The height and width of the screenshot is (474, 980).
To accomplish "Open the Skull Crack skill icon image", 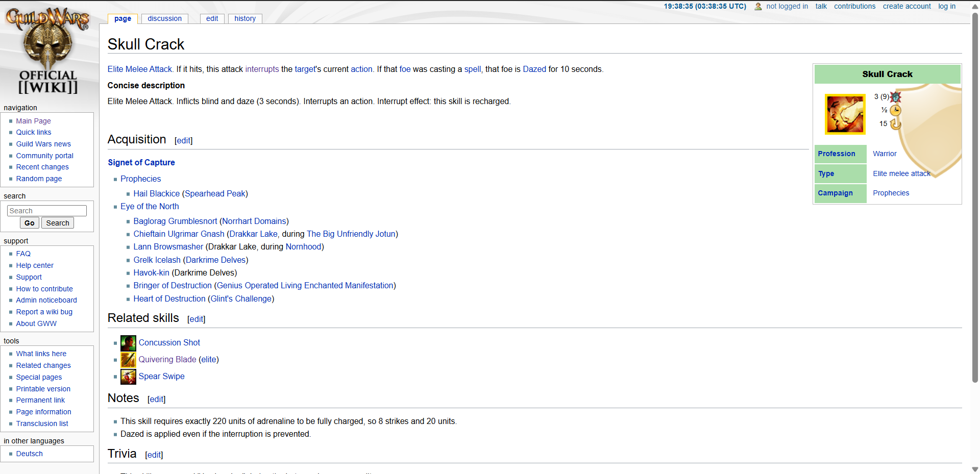I will pyautogui.click(x=845, y=114).
